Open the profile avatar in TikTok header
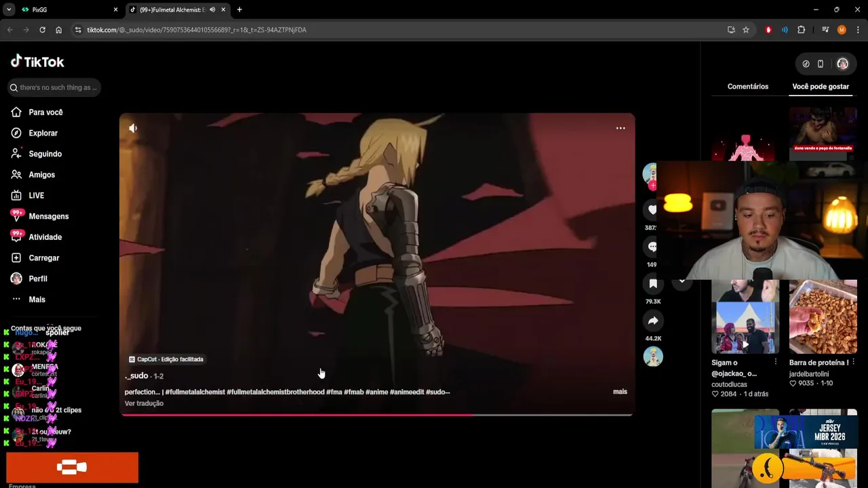 [x=842, y=64]
